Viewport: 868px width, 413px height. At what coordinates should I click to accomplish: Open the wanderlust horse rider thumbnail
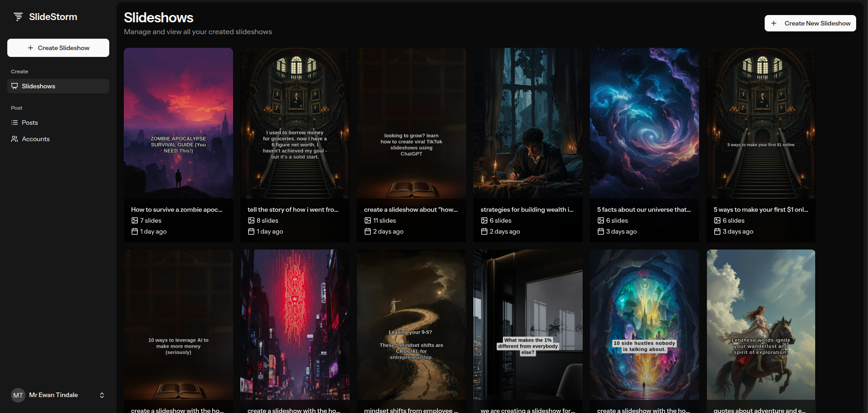[x=761, y=325]
